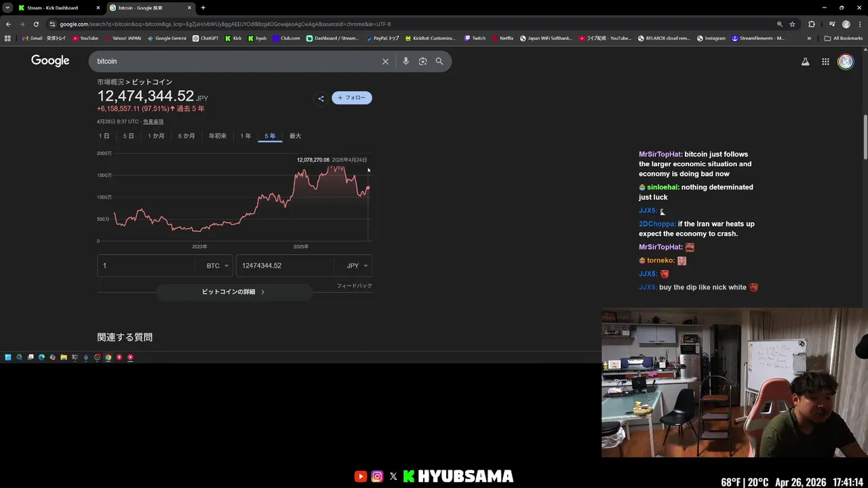The width and height of the screenshot is (868, 488).
Task: Open ビットコインの詳細 details button
Action: (234, 292)
